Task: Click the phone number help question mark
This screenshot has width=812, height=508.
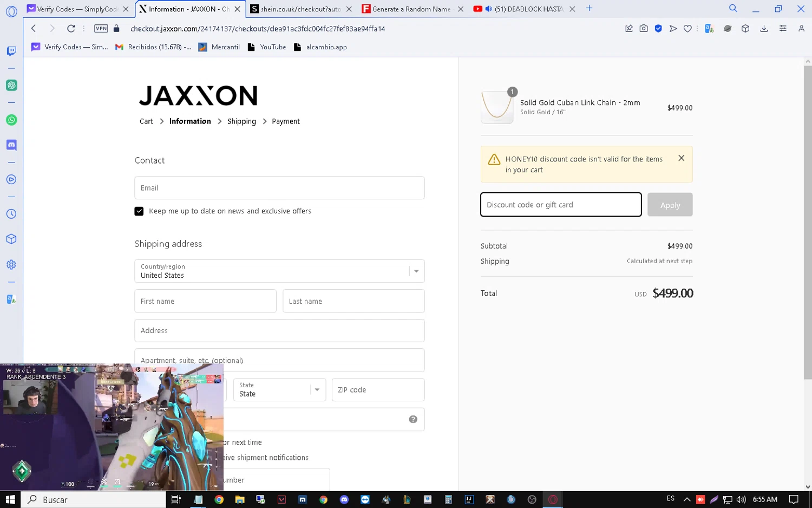Action: [x=413, y=419]
